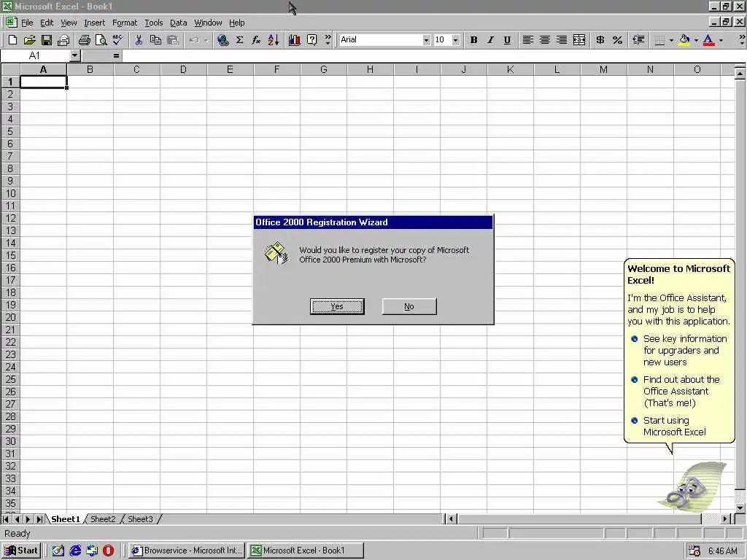
Task: Open the File menu
Action: click(27, 23)
